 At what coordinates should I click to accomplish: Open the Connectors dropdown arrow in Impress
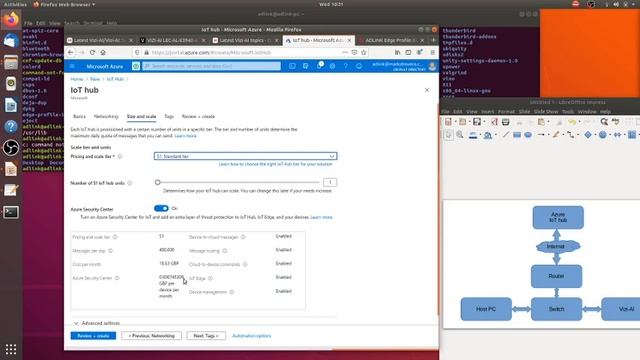(x=578, y=135)
